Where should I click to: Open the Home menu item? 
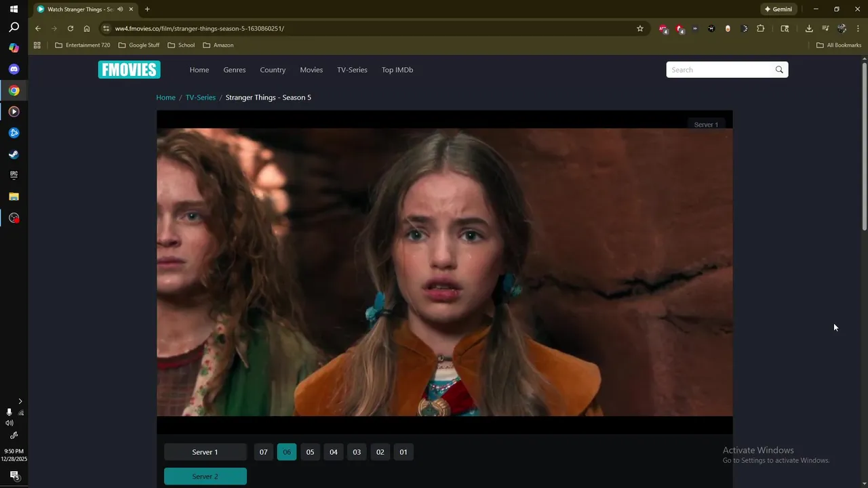199,70
